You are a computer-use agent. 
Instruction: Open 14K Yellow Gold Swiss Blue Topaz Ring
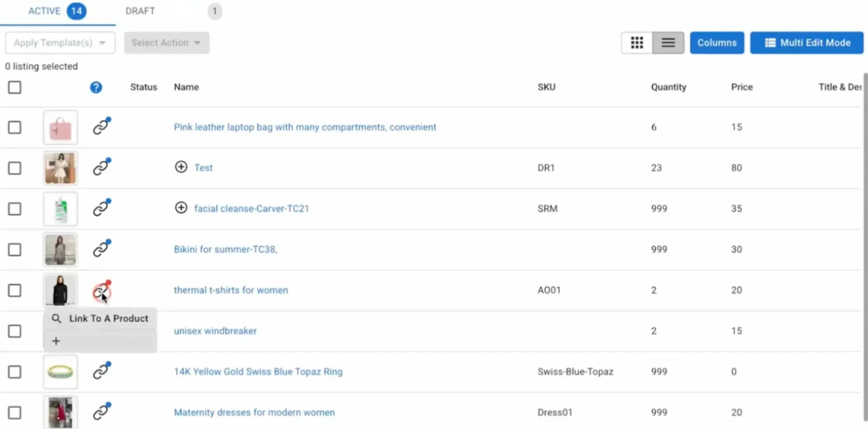[x=258, y=372]
